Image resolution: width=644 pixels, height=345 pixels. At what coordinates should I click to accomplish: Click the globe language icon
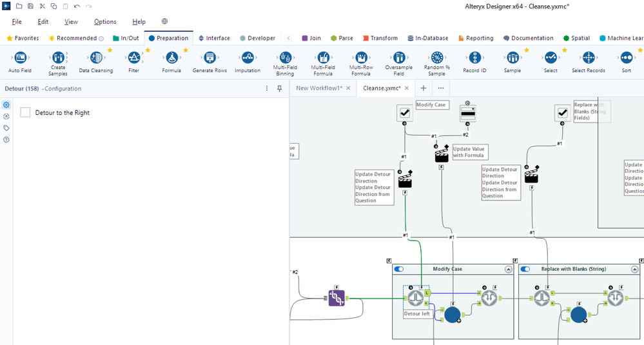click(x=164, y=21)
